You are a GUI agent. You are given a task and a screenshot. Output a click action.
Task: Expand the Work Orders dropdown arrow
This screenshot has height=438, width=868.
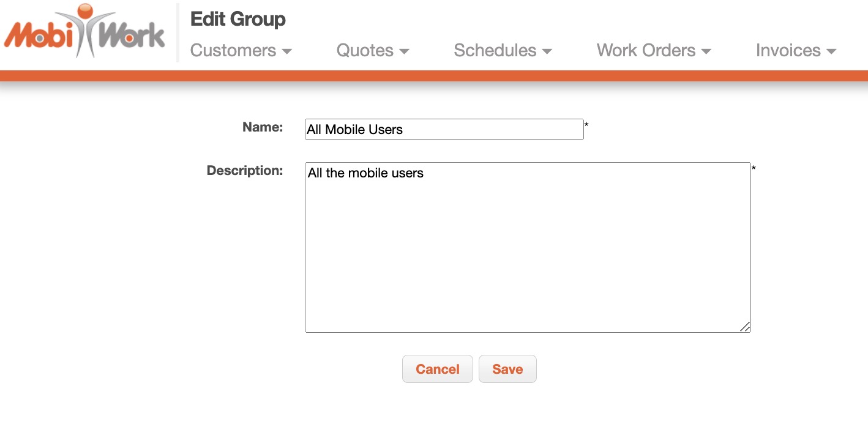(x=706, y=51)
